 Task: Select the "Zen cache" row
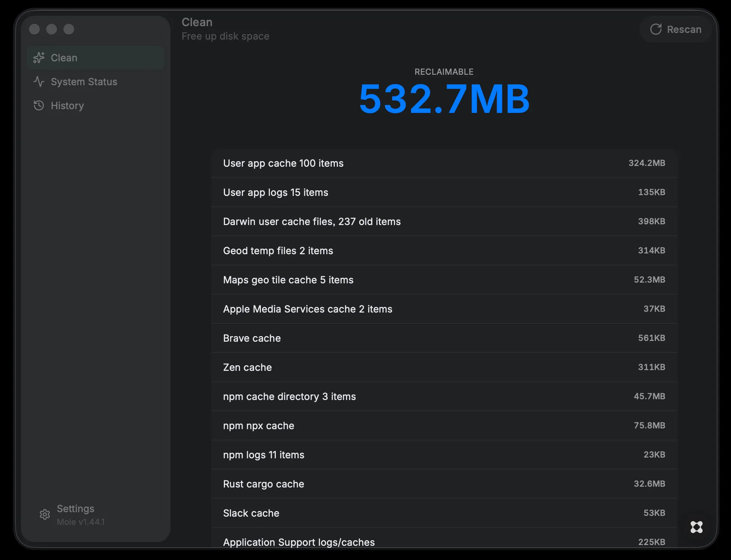(444, 367)
